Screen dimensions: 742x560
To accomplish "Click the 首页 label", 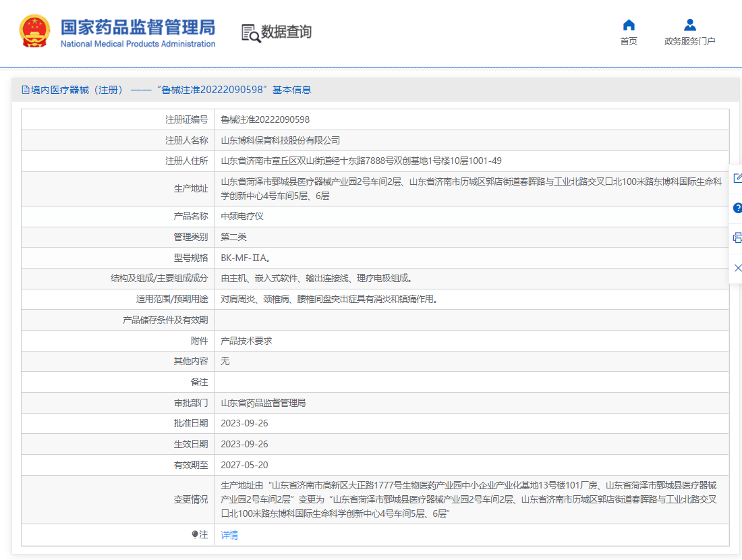I will click(x=629, y=41).
